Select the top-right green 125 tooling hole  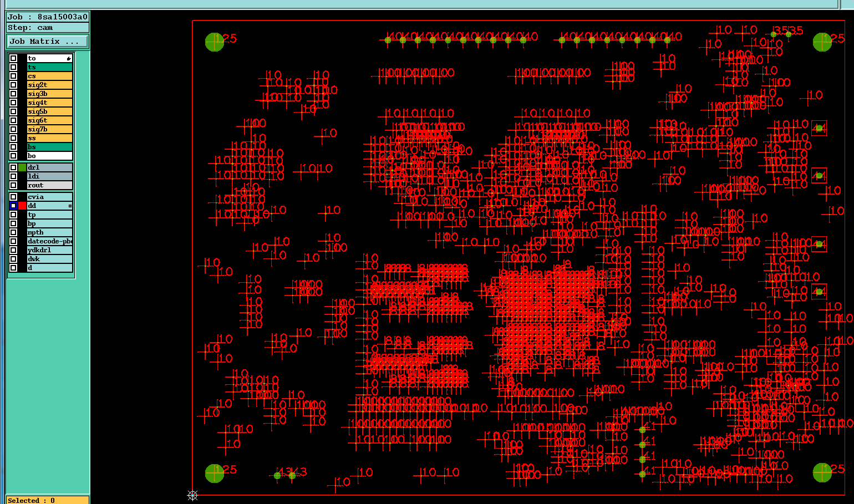822,42
